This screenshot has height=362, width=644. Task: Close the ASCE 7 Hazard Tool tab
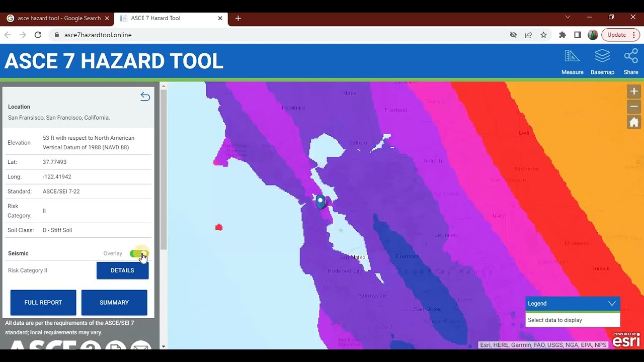point(220,18)
